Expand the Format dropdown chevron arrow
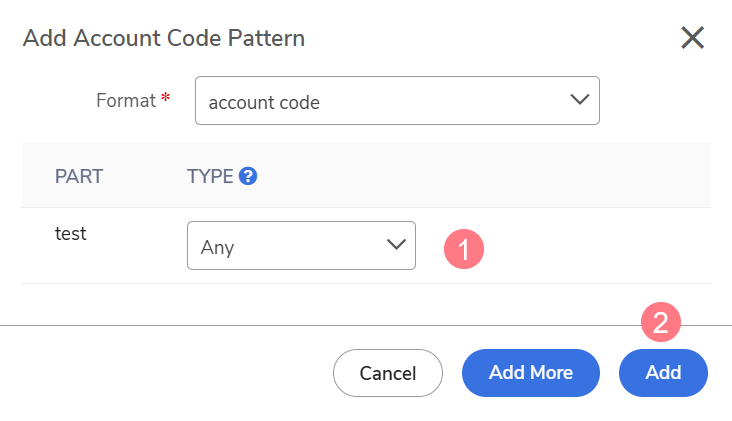The width and height of the screenshot is (732, 421). coord(579,99)
